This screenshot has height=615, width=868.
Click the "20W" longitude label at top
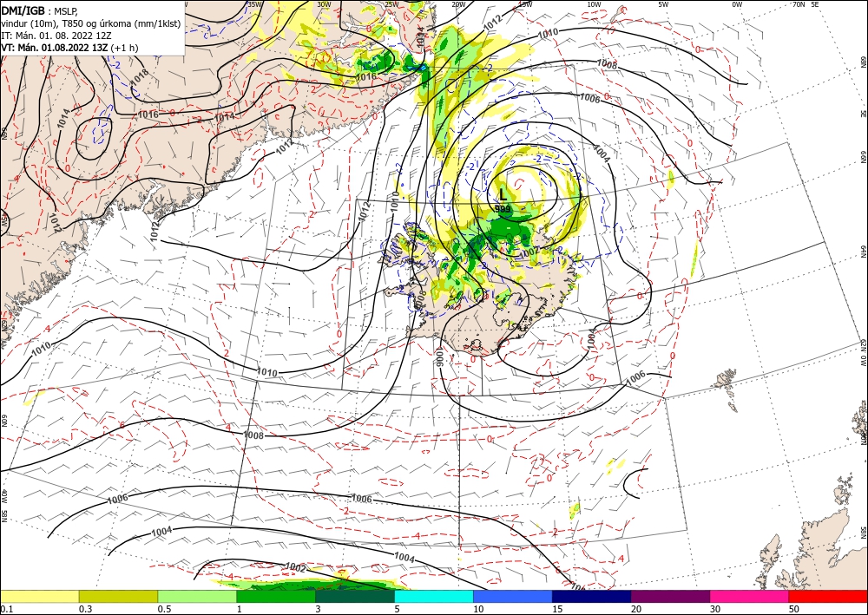click(458, 4)
